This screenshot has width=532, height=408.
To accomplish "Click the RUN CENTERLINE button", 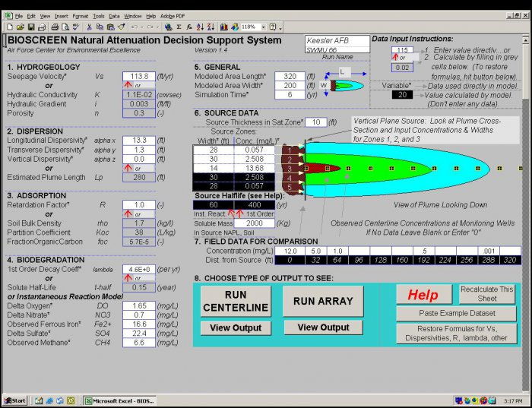I will click(x=236, y=301).
